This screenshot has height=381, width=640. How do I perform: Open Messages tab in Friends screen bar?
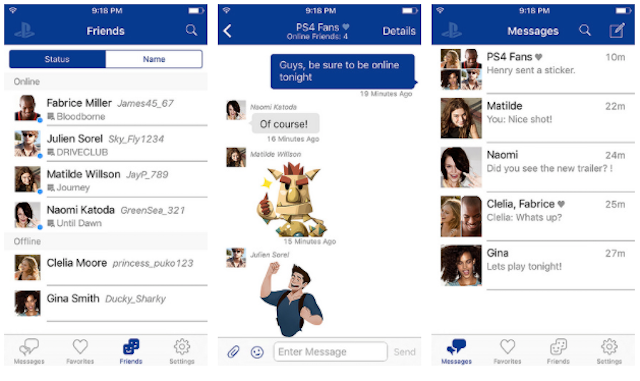point(29,351)
